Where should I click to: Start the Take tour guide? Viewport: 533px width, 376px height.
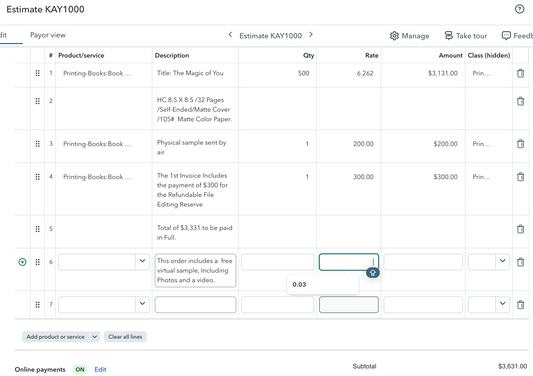466,36
